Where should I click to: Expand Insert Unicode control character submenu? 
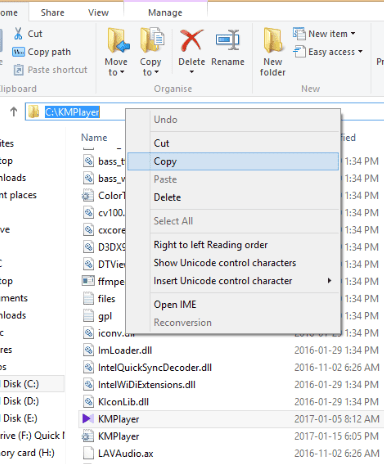(329, 281)
